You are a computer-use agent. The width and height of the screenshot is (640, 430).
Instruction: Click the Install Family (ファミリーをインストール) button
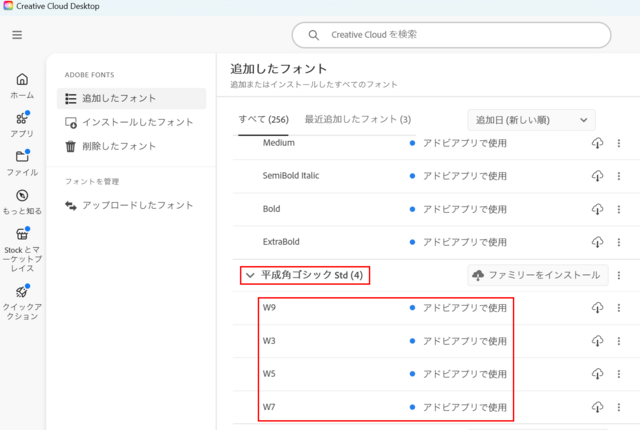click(x=538, y=275)
